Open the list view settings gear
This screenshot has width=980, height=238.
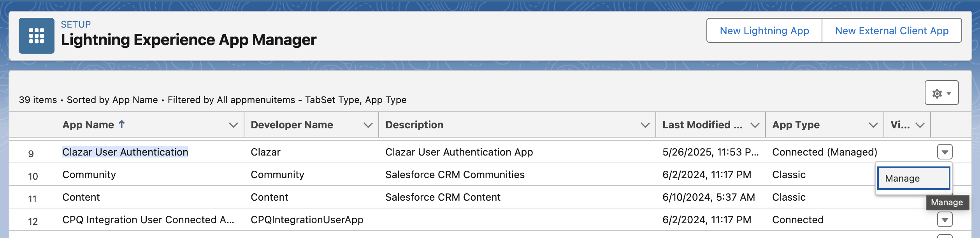[941, 93]
